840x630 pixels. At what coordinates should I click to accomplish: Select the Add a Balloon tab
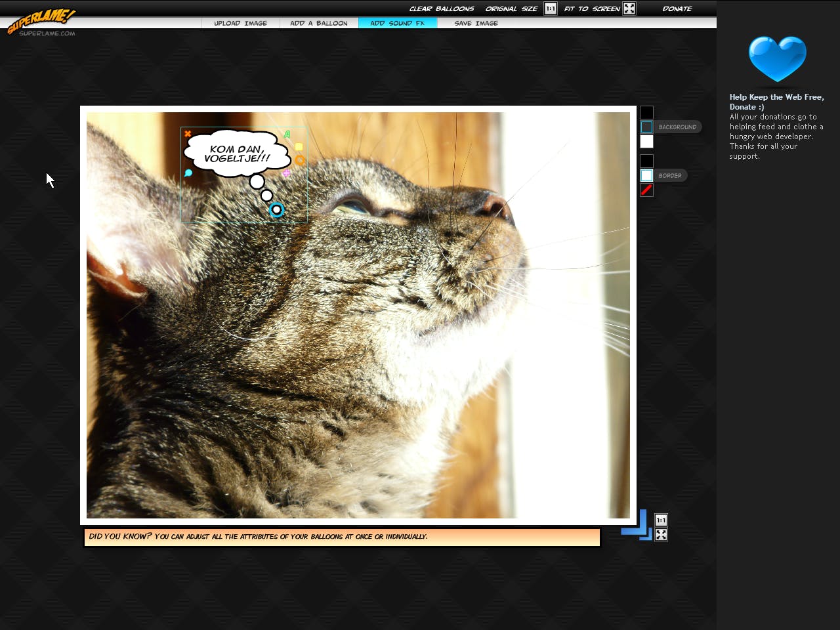[x=319, y=23]
